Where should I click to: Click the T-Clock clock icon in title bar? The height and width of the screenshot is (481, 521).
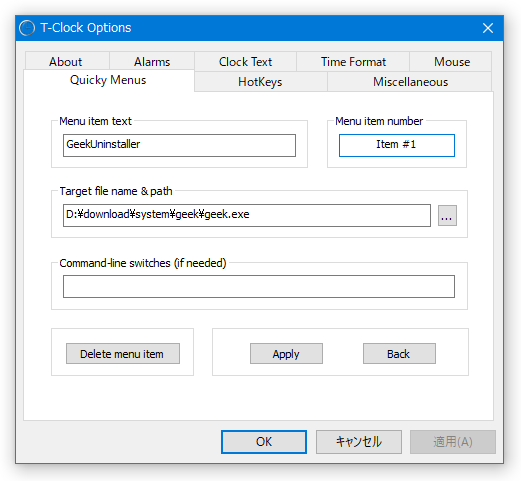27,28
